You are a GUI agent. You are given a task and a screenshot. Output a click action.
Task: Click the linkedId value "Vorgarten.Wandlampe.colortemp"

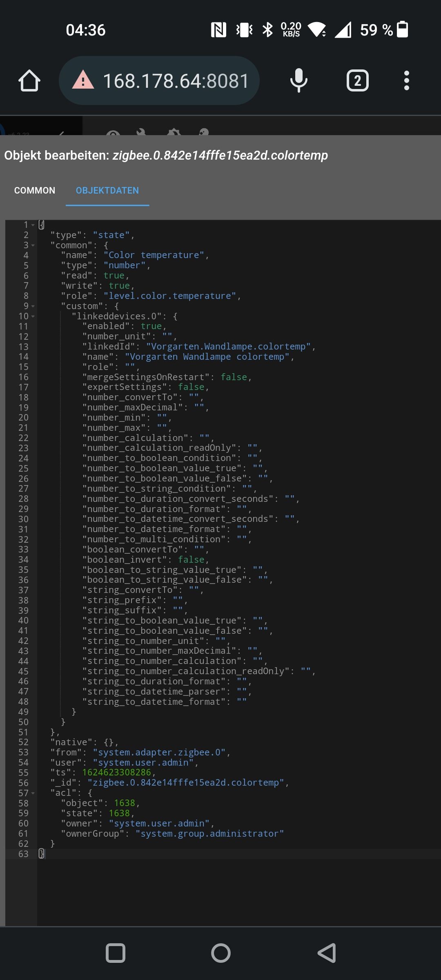pos(229,347)
